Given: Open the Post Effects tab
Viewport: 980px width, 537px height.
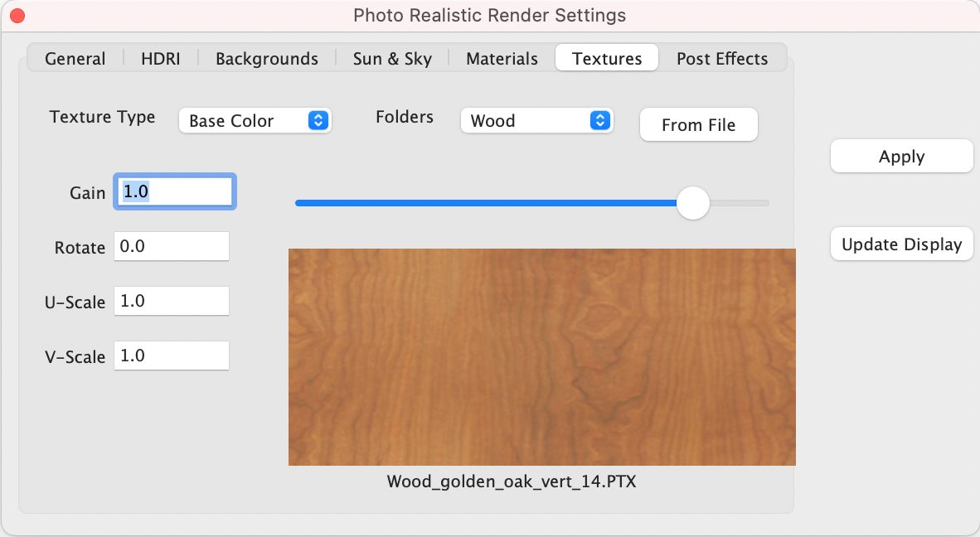Looking at the screenshot, I should click(722, 58).
